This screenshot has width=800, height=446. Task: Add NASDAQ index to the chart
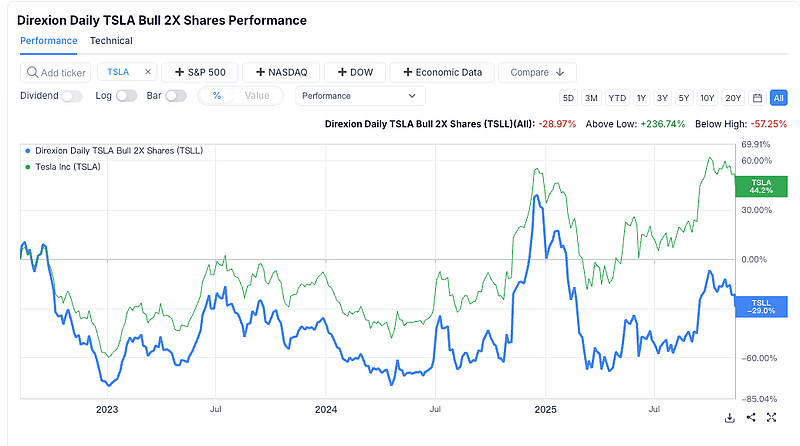point(280,72)
